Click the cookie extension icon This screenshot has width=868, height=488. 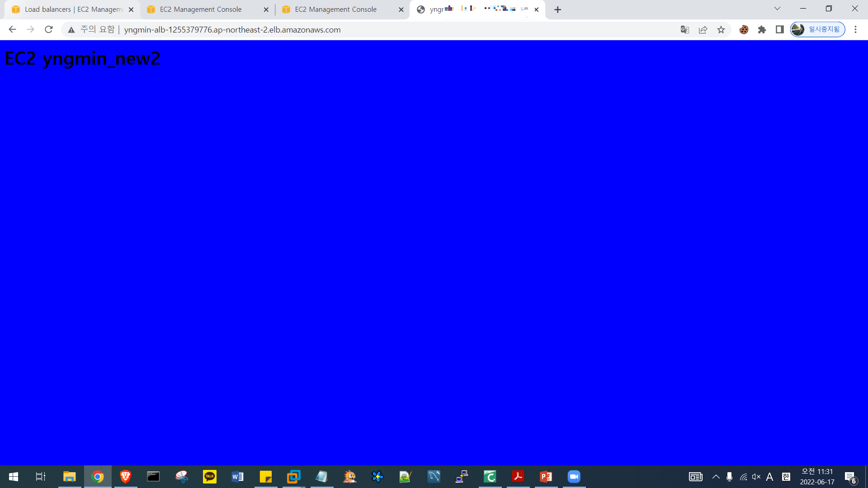click(744, 30)
